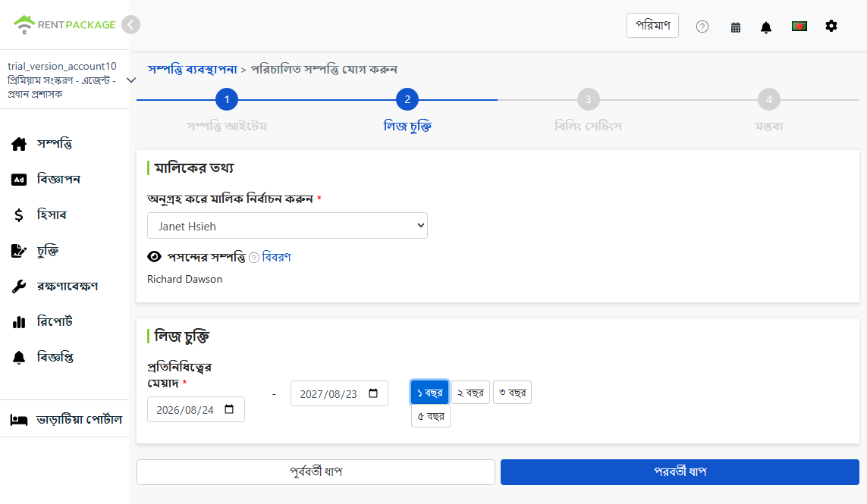Toggle the eye icon next to পসন্দের সম্পত্তি

coord(154,256)
